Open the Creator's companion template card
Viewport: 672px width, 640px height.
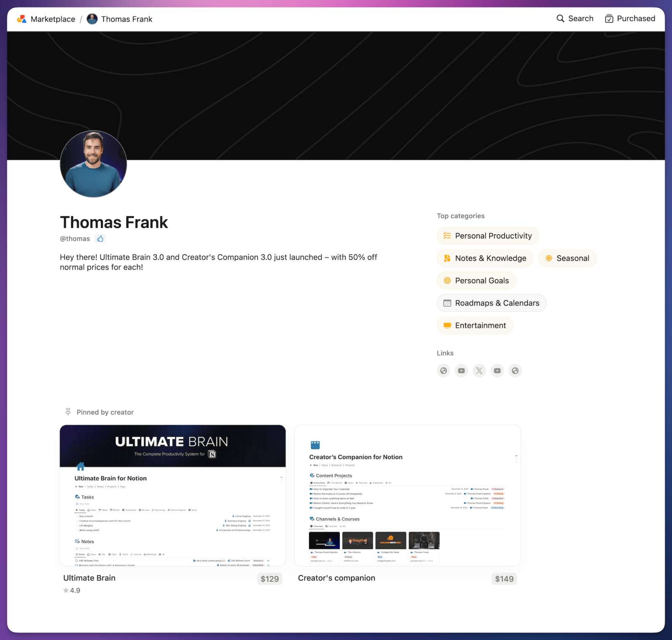click(407, 495)
